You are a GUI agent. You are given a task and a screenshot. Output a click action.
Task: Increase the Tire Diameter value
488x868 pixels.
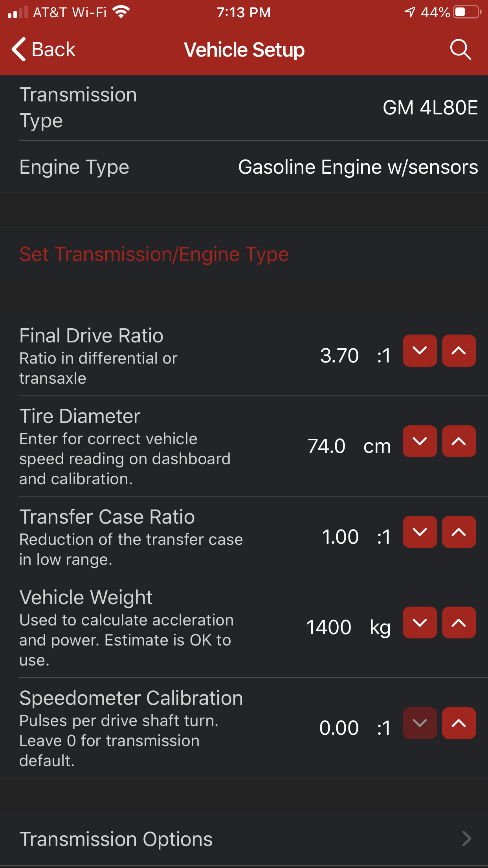pyautogui.click(x=459, y=441)
